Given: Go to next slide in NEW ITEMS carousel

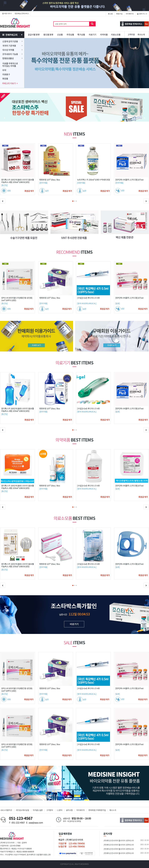Looking at the screenshot, I should 146,201.
